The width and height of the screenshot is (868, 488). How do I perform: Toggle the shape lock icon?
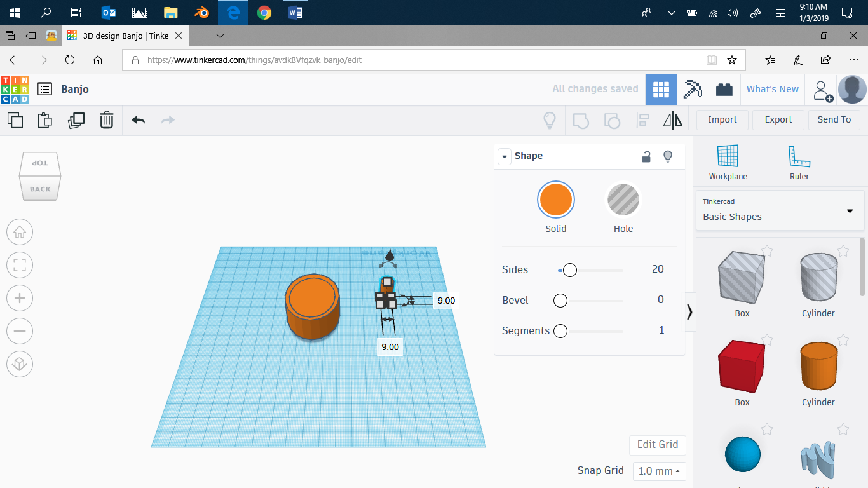[646, 156]
